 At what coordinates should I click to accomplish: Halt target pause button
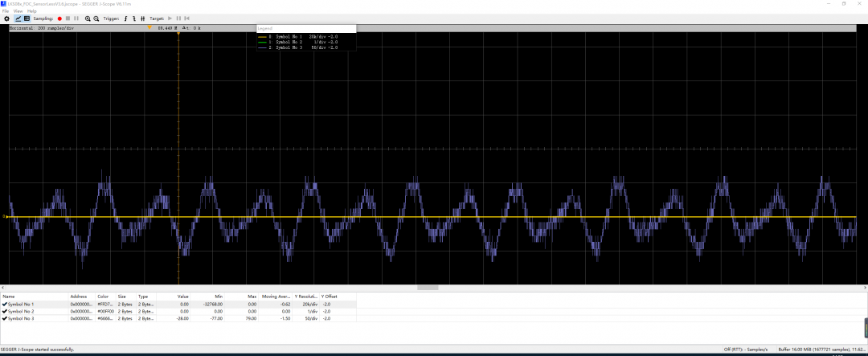(178, 18)
